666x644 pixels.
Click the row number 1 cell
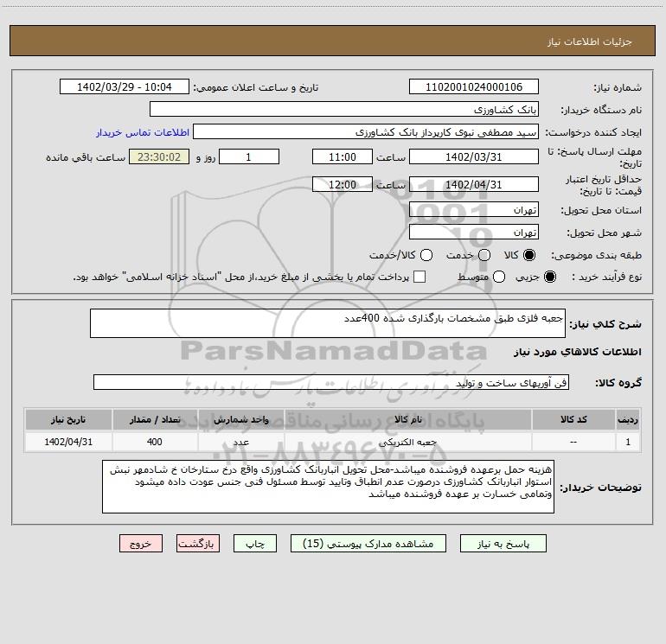tap(628, 442)
